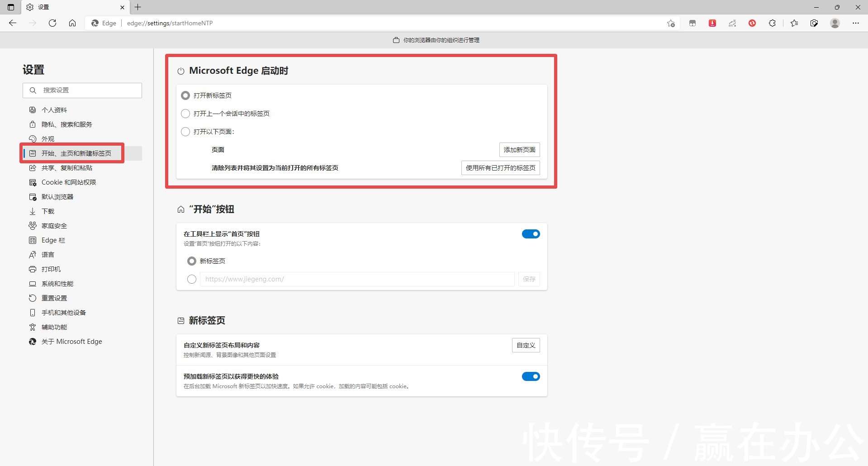The width and height of the screenshot is (868, 466).
Task: Select 打开以下页面 radio option
Action: [x=185, y=132]
